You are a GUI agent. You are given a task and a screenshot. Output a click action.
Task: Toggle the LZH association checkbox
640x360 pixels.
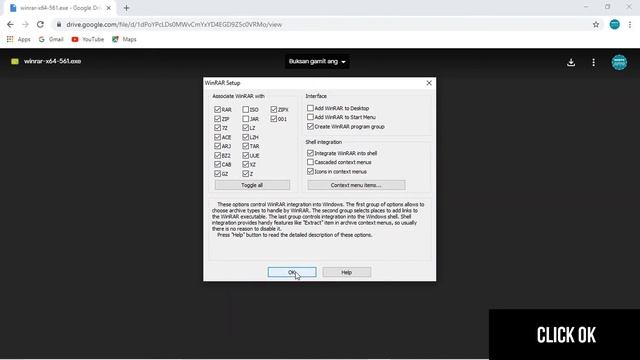tap(245, 137)
